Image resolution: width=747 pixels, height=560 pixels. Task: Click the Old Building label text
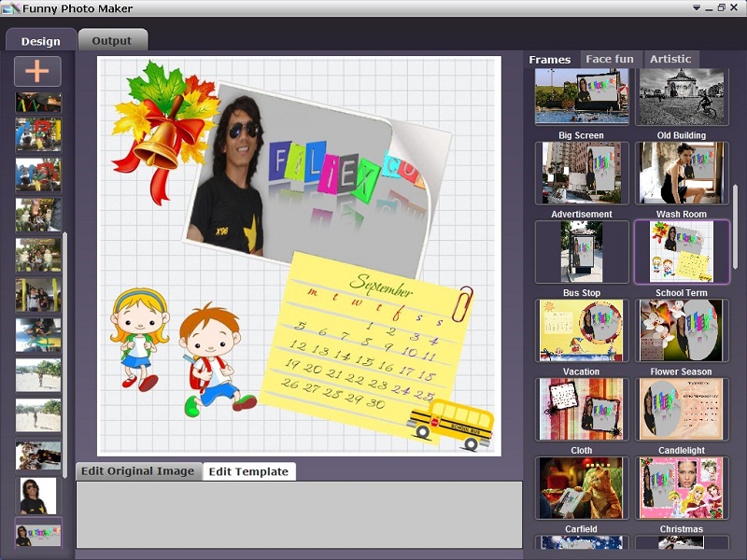[682, 135]
